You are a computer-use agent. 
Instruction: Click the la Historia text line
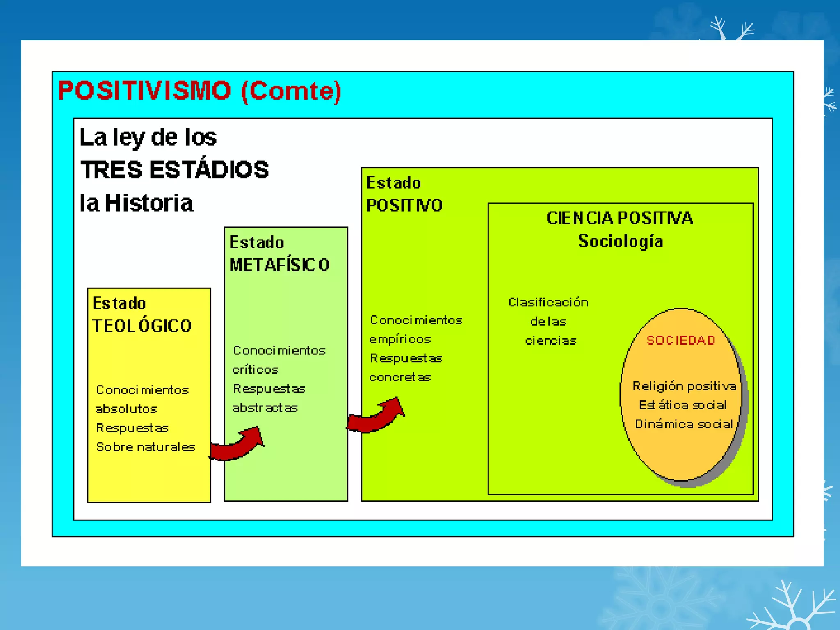point(136,203)
